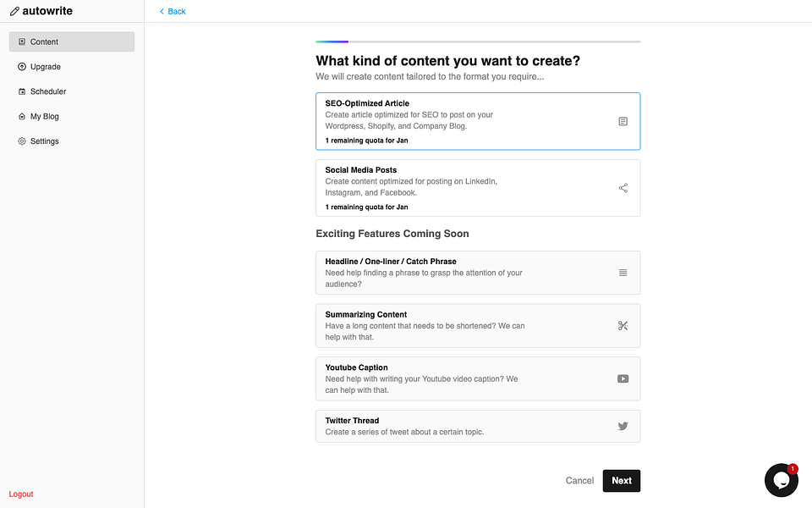Image resolution: width=812 pixels, height=508 pixels.
Task: Go to Upgrade in the sidebar
Action: (45, 67)
